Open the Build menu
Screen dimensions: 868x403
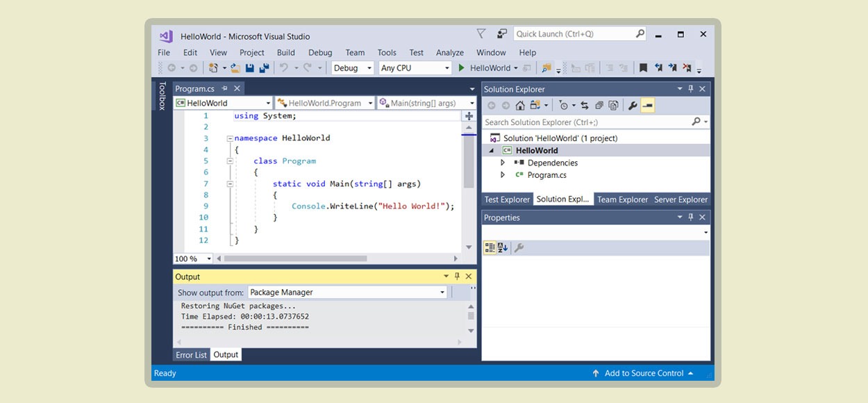tap(286, 52)
